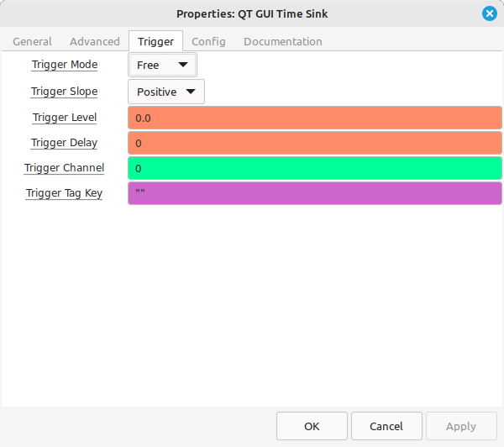The image size is (504, 447).
Task: Cancel the properties dialog
Action: (386, 426)
